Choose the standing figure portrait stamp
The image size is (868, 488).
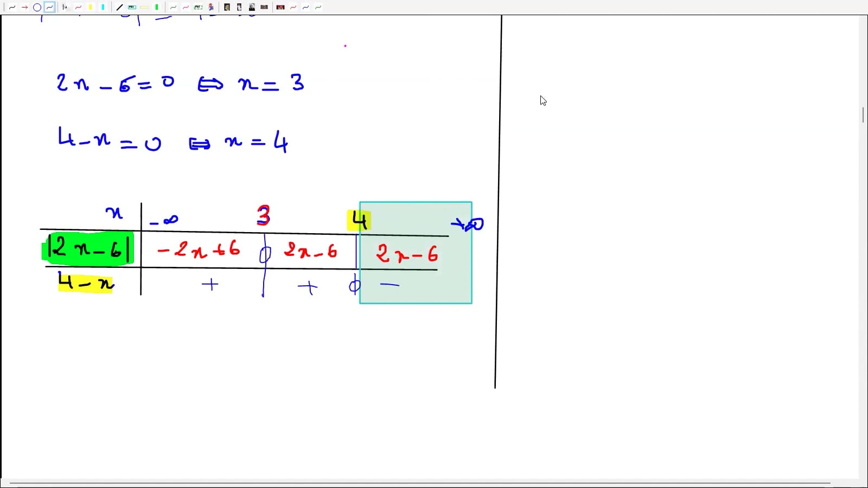(x=239, y=7)
